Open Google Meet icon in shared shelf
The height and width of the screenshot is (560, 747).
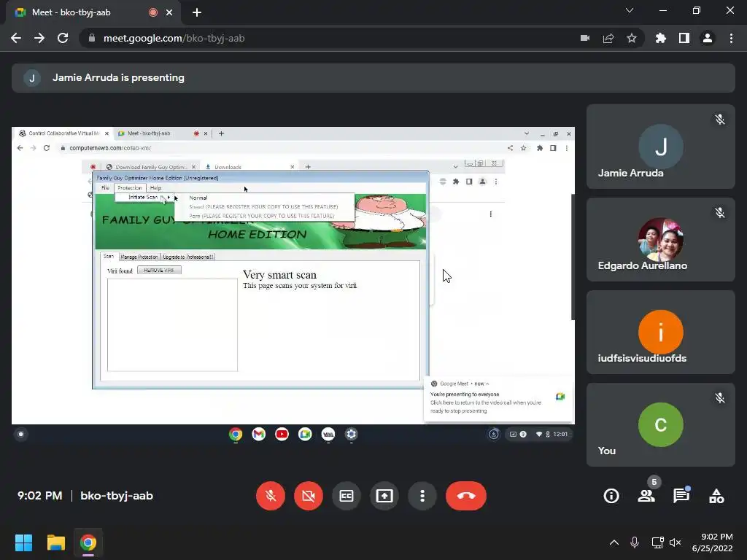click(305, 434)
